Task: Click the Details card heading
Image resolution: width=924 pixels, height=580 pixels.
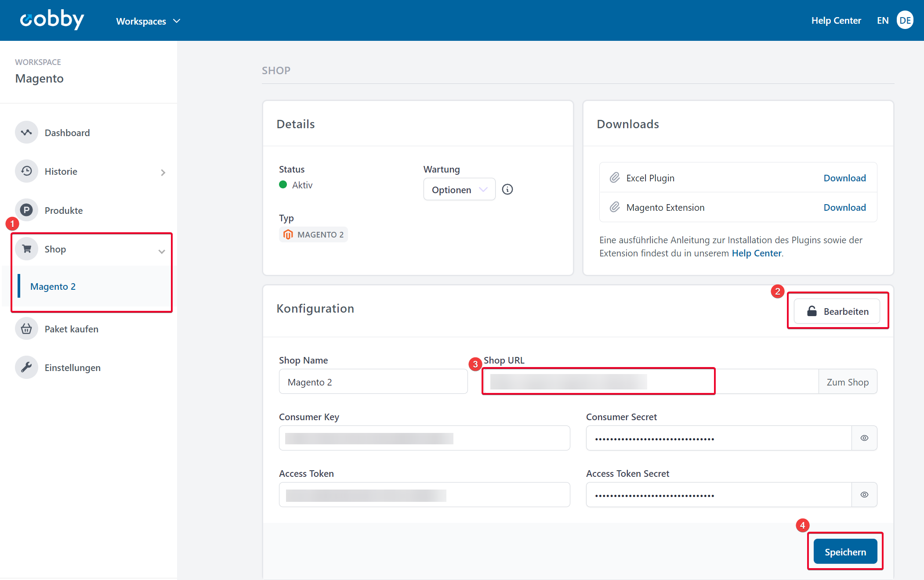Action: pos(296,124)
